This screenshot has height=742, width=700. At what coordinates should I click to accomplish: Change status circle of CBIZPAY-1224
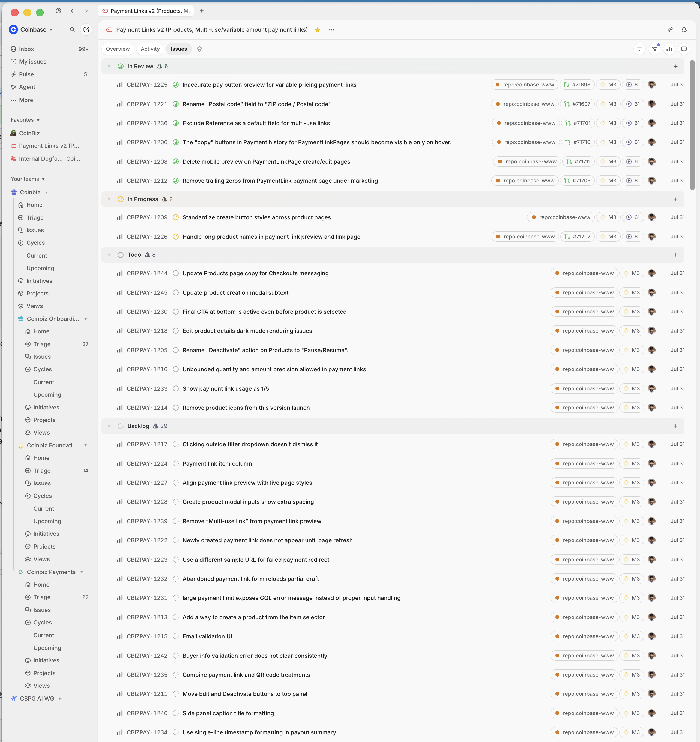click(175, 463)
